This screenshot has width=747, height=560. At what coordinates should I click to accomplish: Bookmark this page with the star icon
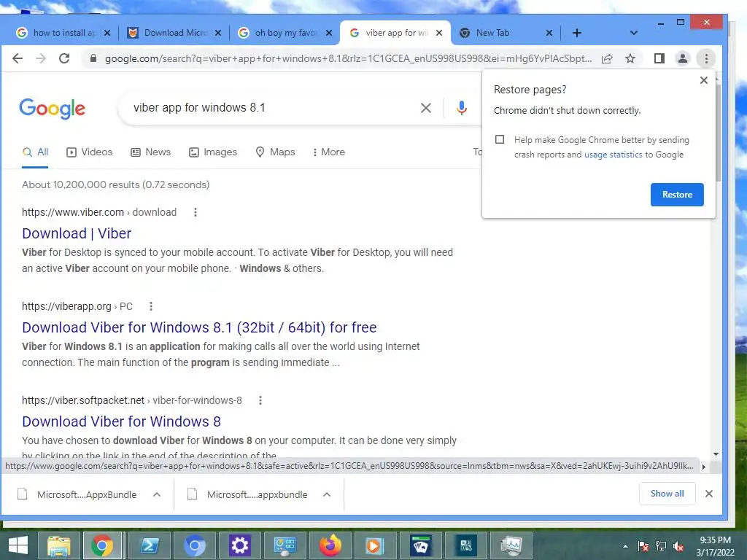click(630, 58)
